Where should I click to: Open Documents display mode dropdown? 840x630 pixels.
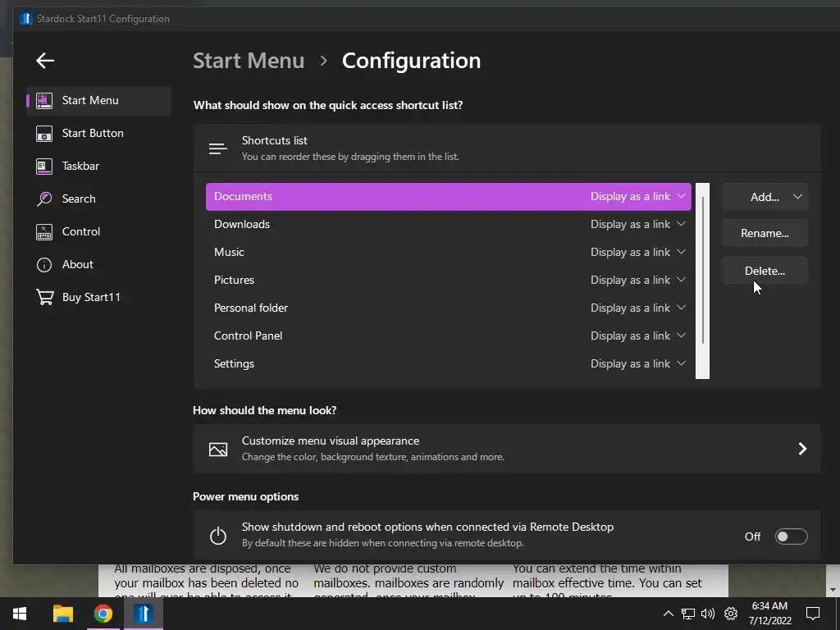[x=637, y=197]
